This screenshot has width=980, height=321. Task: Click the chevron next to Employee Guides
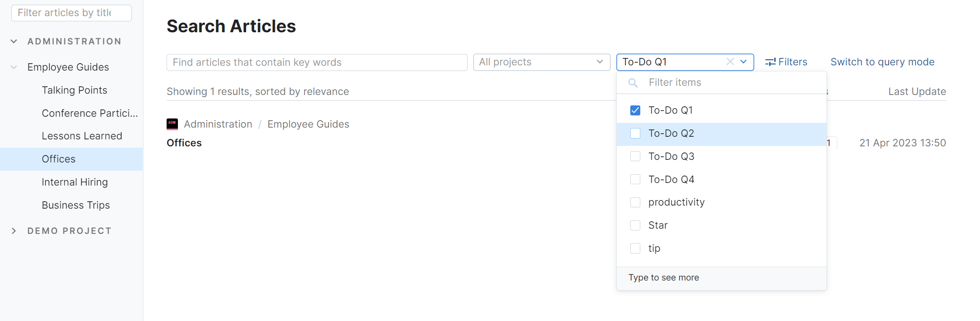(13, 67)
